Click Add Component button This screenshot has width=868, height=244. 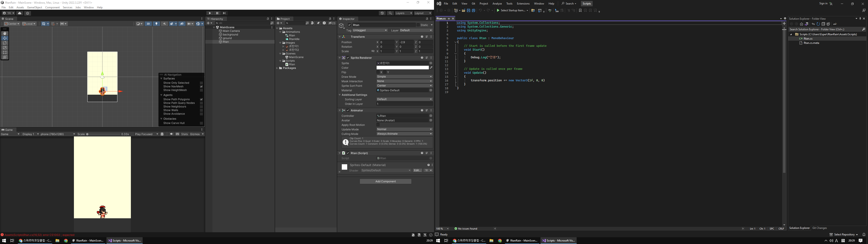385,181
